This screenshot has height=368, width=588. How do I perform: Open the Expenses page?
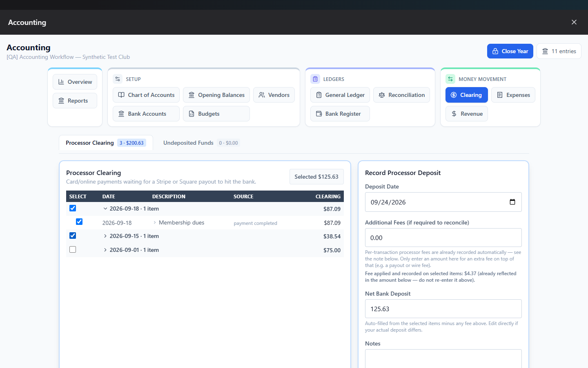(513, 95)
